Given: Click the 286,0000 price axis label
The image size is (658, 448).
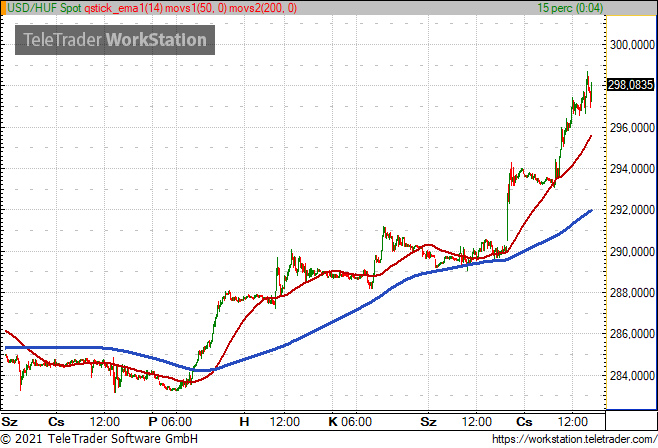Looking at the screenshot, I should pos(632,334).
